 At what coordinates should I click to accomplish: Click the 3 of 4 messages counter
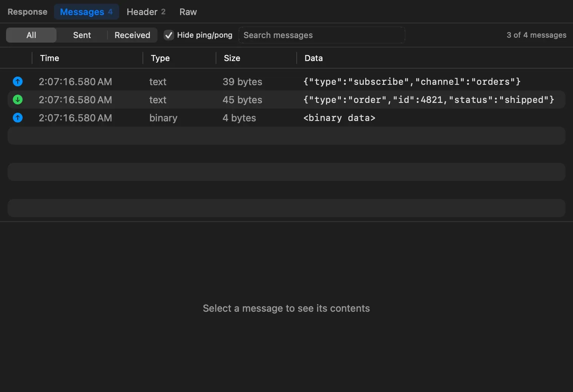click(536, 35)
